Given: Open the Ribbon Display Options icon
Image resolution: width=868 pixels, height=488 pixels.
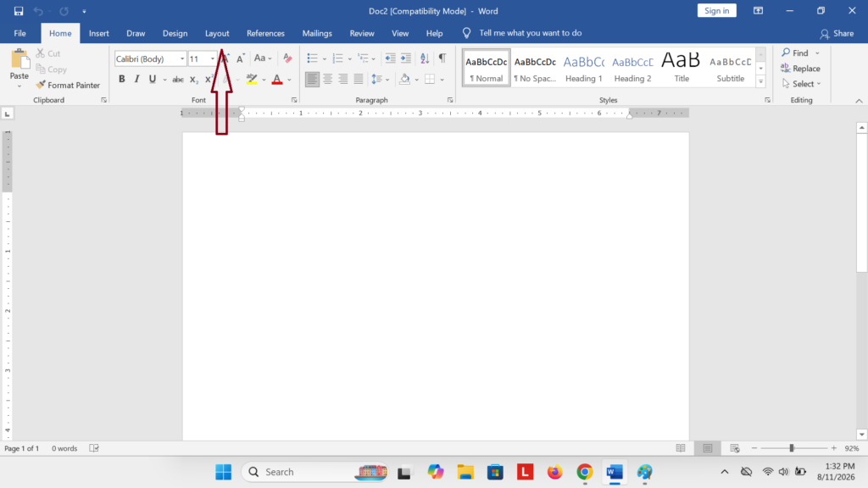Looking at the screenshot, I should point(758,11).
